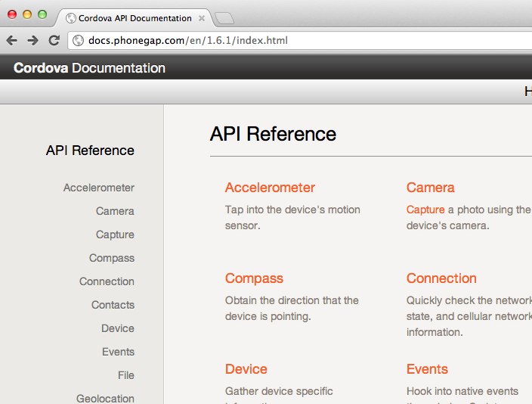This screenshot has height=404, width=532.
Task: Click text "Tap into the device's motion sensor."
Action: [x=292, y=217]
